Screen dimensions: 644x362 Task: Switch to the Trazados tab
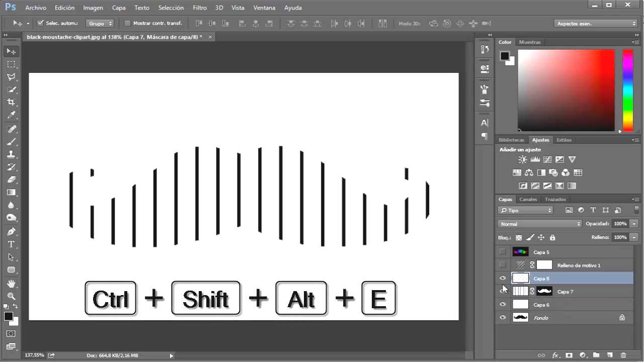point(555,200)
